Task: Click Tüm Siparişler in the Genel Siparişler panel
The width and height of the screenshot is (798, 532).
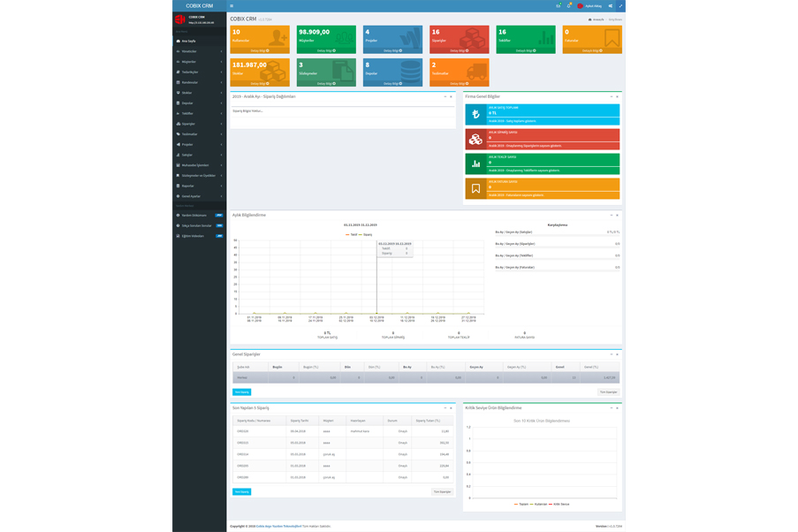Action: coord(608,392)
